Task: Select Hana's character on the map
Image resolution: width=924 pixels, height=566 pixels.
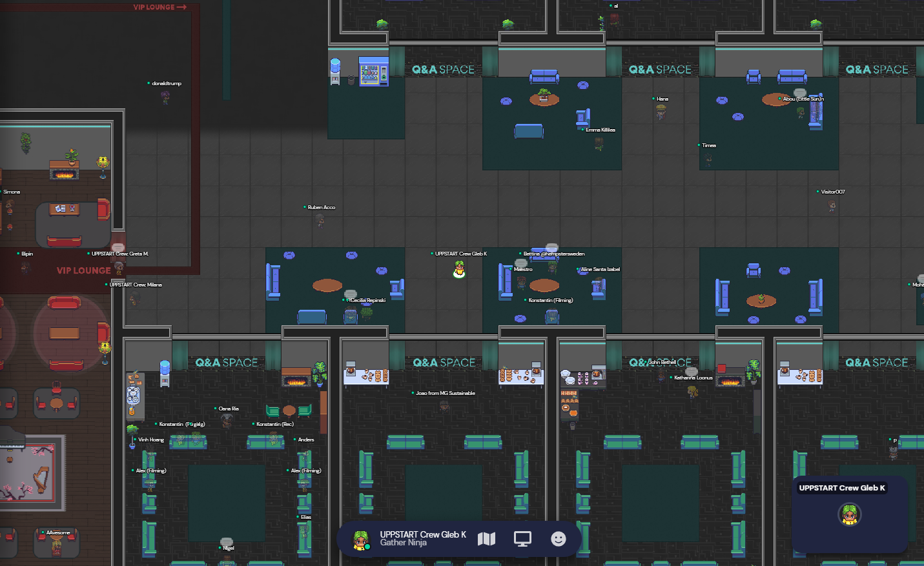Action: pyautogui.click(x=661, y=112)
